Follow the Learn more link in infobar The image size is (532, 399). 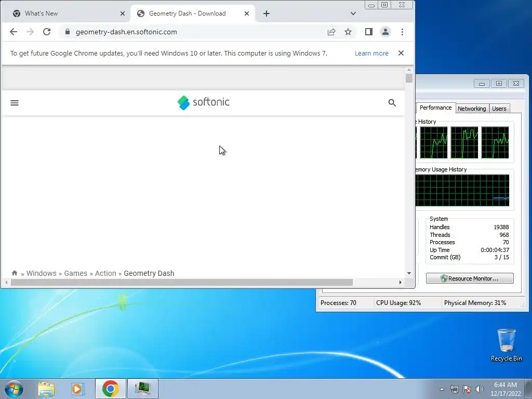click(x=371, y=54)
